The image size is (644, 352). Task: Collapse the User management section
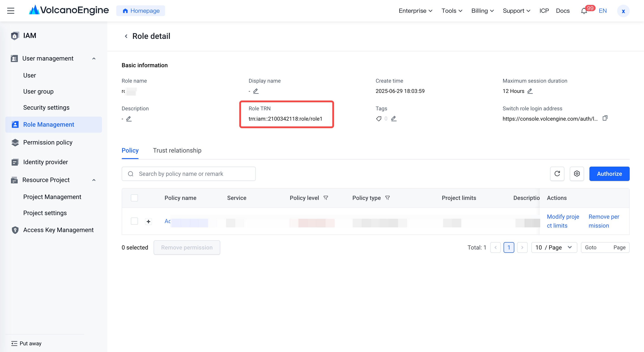[94, 59]
